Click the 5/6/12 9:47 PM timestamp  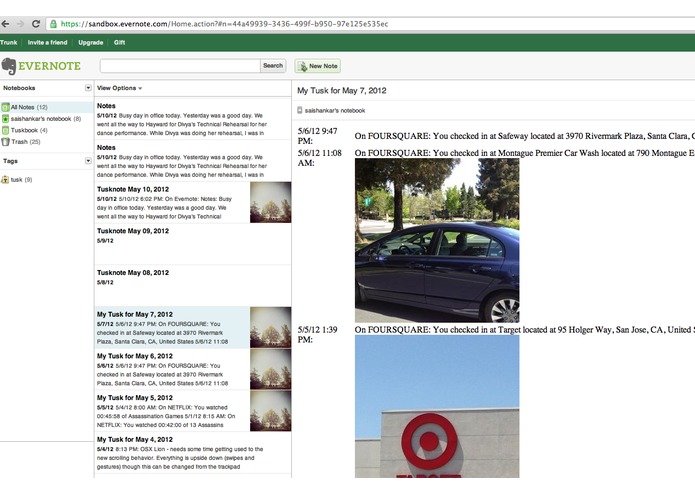click(x=317, y=136)
